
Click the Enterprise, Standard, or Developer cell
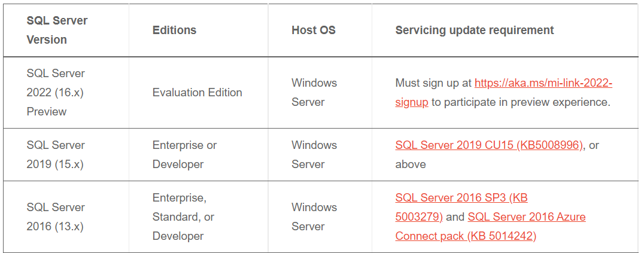point(183,217)
